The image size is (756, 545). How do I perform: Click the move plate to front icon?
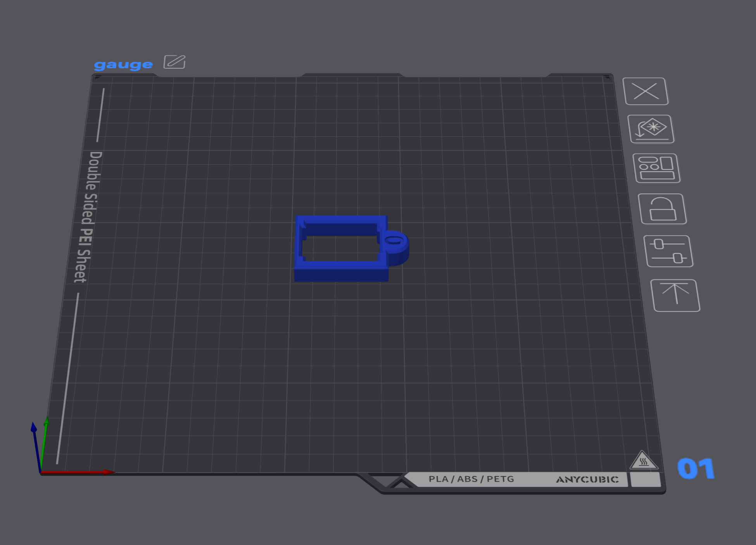(675, 295)
